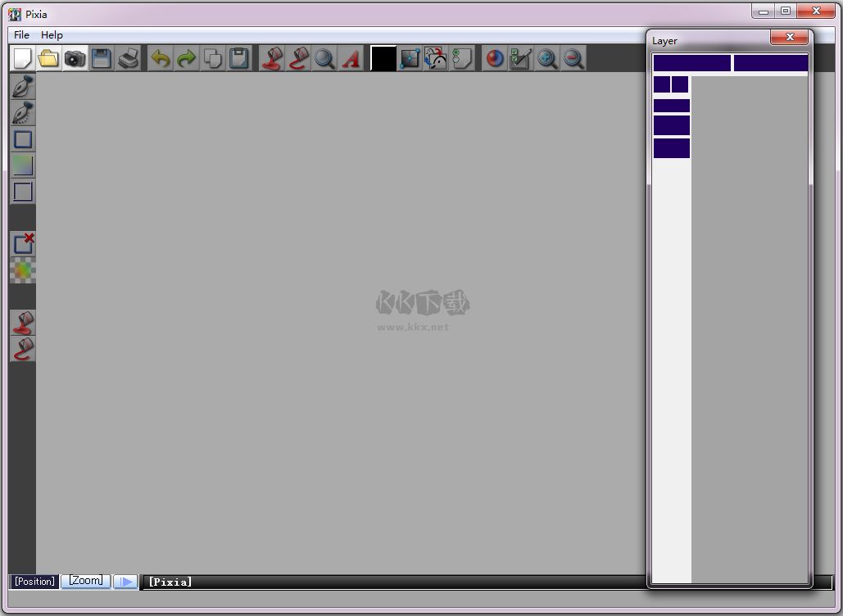Click the page with green dots icon
Viewport: 843px width, 616px height.
tap(462, 58)
